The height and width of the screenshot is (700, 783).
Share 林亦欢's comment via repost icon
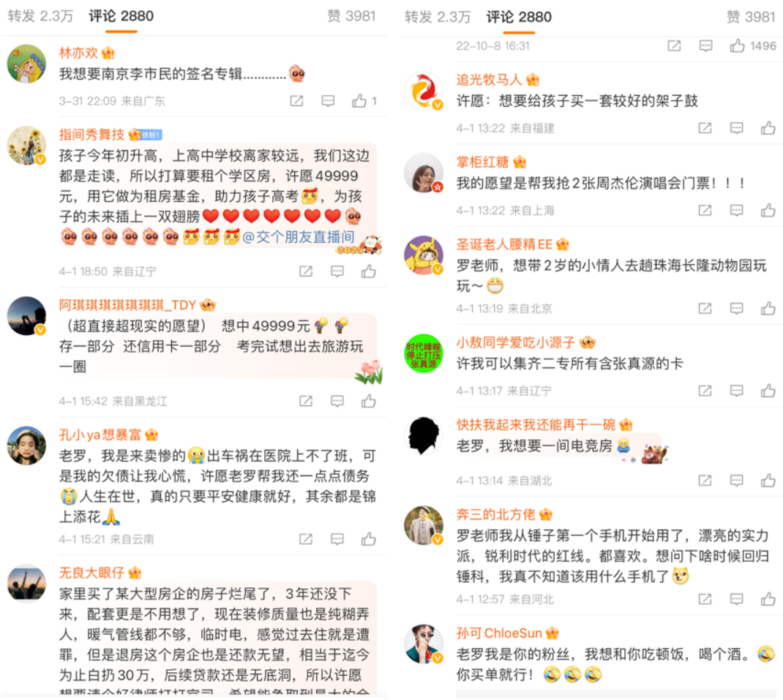coord(296,101)
